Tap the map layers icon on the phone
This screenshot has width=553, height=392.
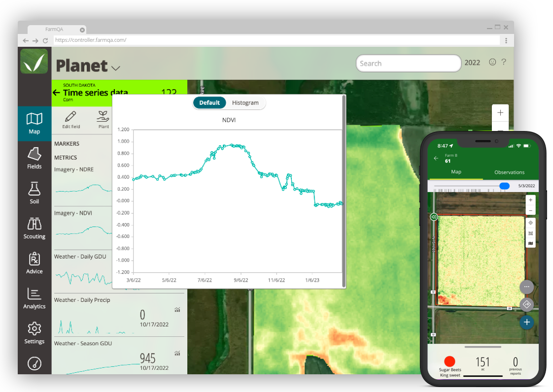(530, 243)
